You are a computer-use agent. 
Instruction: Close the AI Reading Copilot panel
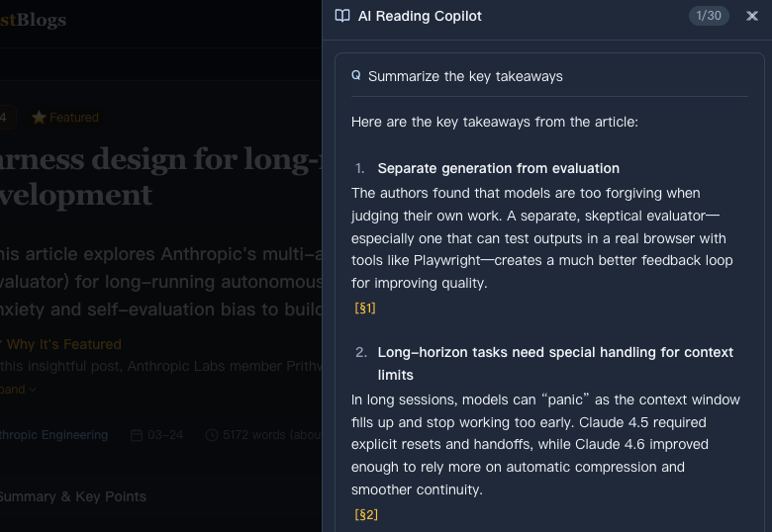pyautogui.click(x=751, y=16)
